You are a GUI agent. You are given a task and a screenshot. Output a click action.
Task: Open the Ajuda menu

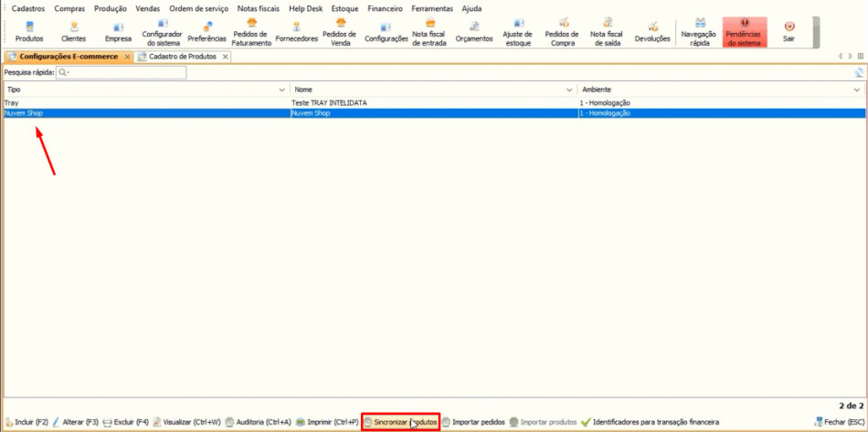[471, 9]
